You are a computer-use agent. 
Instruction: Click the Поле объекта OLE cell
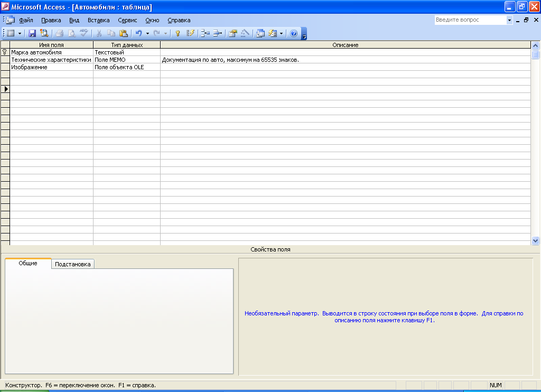click(x=127, y=67)
